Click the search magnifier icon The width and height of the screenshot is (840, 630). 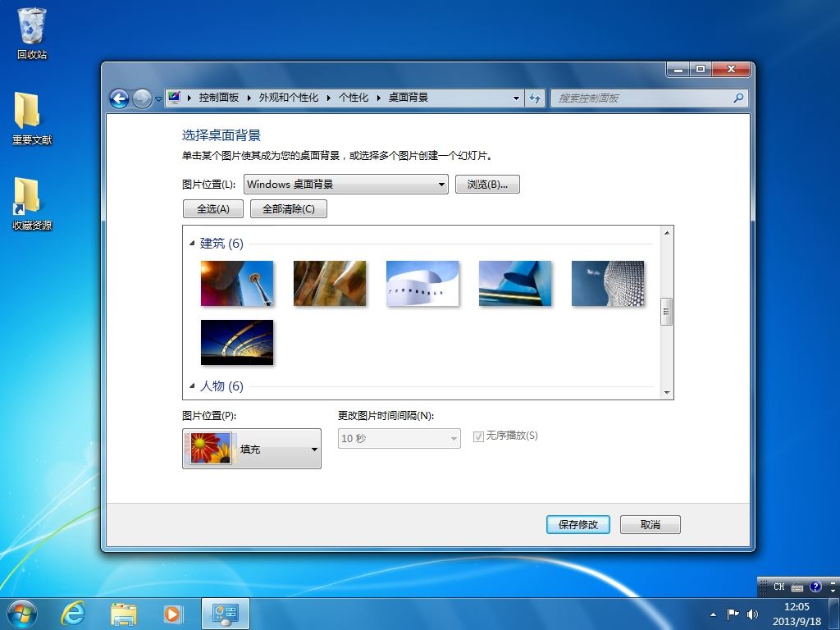coord(738,98)
